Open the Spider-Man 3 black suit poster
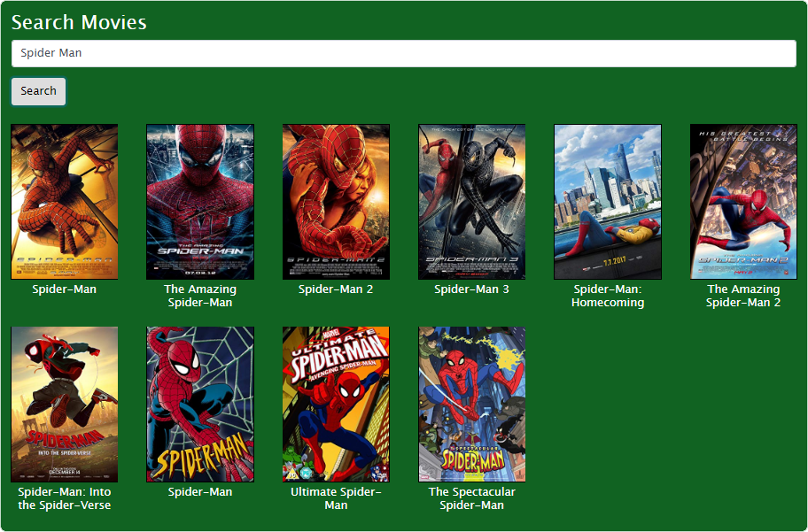The image size is (808, 532). (x=472, y=202)
